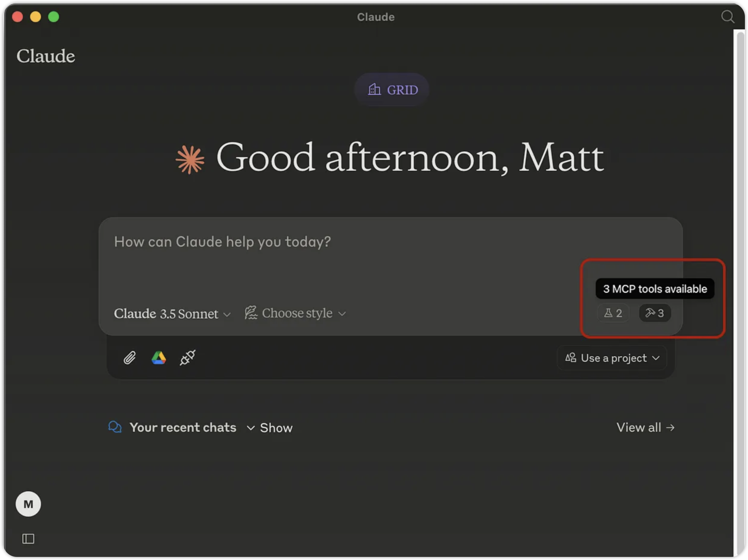Image resolution: width=748 pixels, height=560 pixels.
Task: Click the Claude wordmark logo
Action: [x=45, y=56]
